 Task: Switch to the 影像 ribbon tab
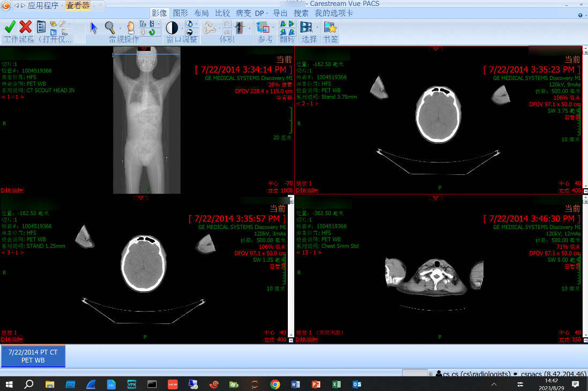coord(159,13)
